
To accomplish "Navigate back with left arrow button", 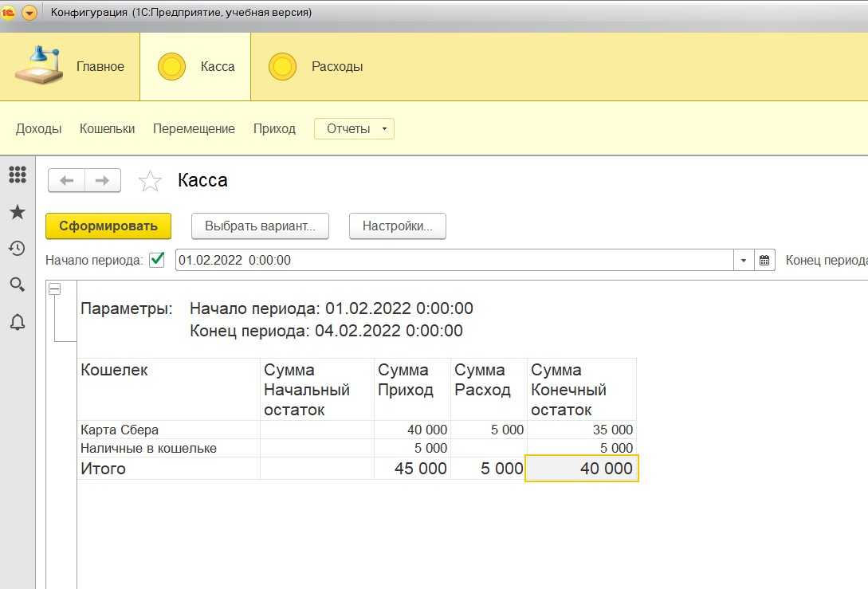I will pyautogui.click(x=67, y=181).
